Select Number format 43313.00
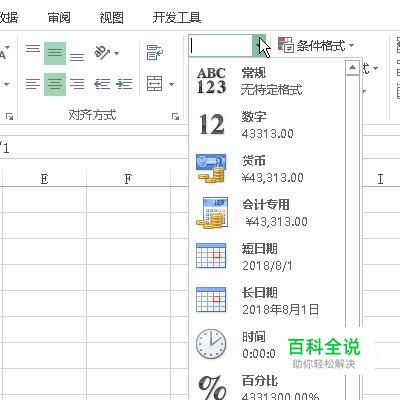 pyautogui.click(x=267, y=125)
